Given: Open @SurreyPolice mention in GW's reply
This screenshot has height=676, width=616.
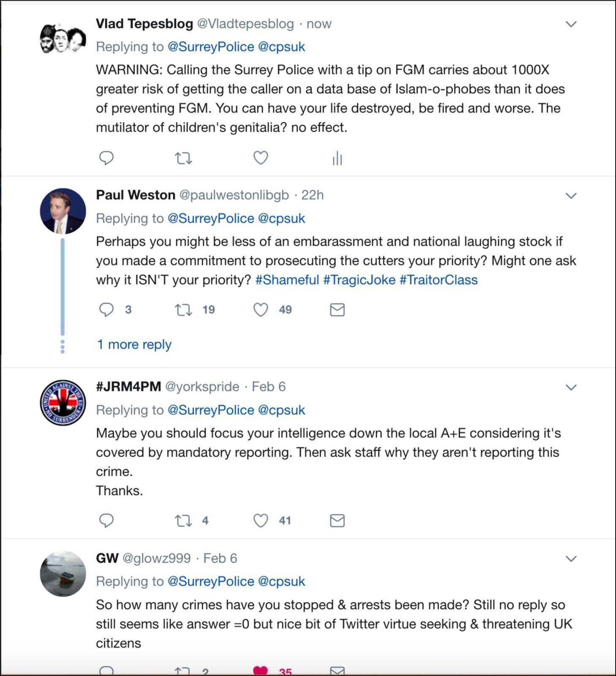Looking at the screenshot, I should pyautogui.click(x=211, y=581).
